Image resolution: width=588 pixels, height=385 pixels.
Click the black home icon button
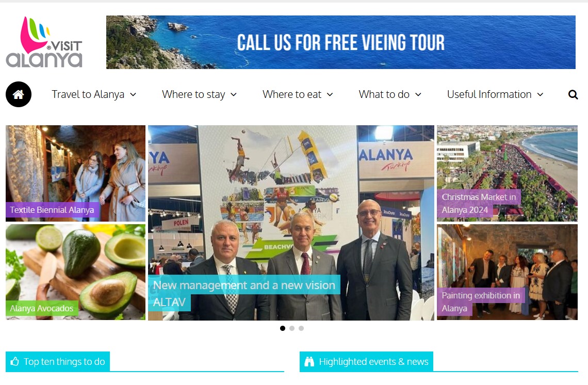19,94
